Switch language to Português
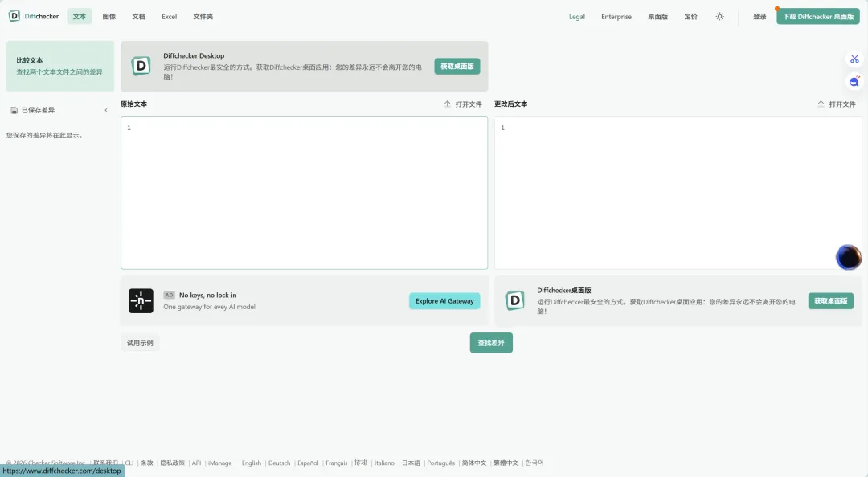This screenshot has width=868, height=477. (x=440, y=463)
